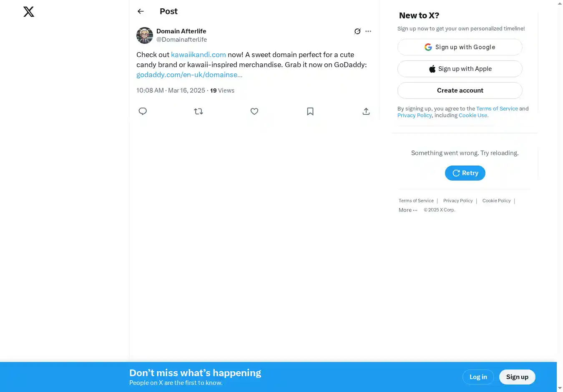Follow the godaddy.com domain link
563x392 pixels.
coord(189,75)
